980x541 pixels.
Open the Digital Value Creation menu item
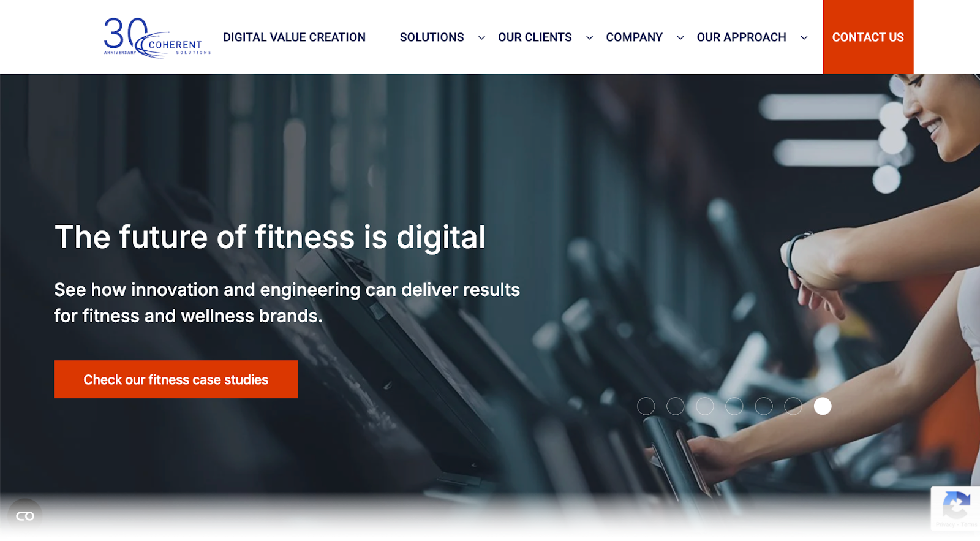(294, 37)
